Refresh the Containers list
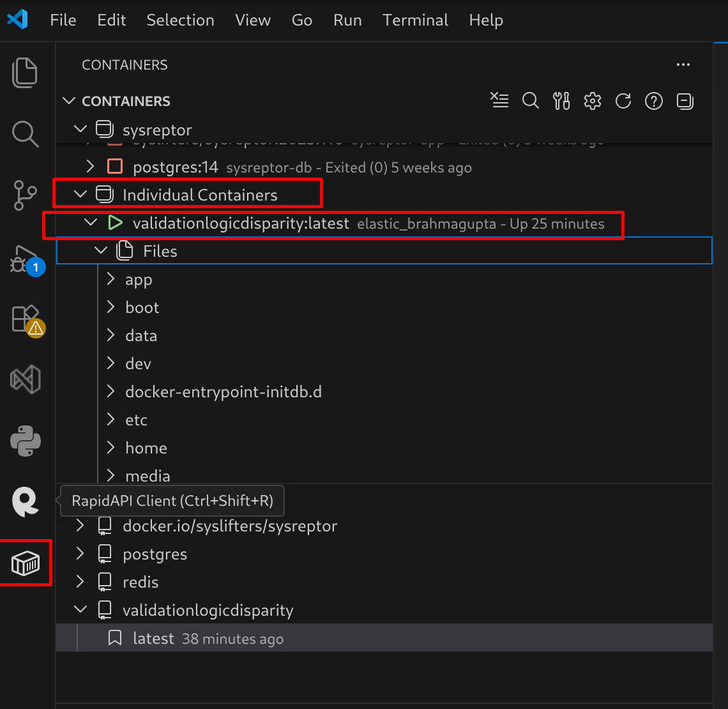 tap(623, 101)
